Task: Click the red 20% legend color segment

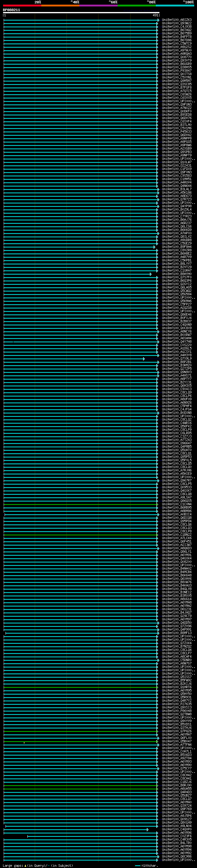Action: (x=22, y=6)
